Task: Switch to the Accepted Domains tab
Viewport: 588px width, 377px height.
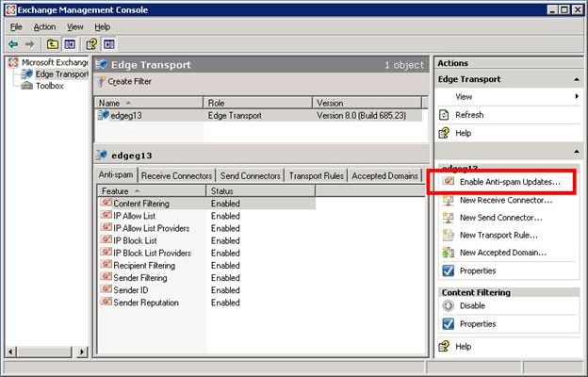Action: coord(384,176)
